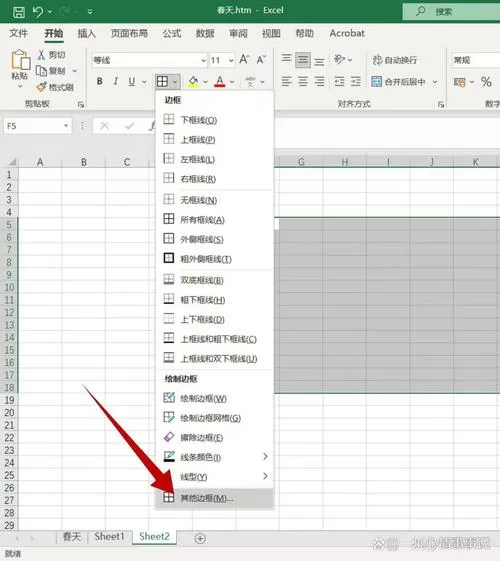Toggle Italic formatting button
This screenshot has height=561, width=500.
pyautogui.click(x=116, y=82)
